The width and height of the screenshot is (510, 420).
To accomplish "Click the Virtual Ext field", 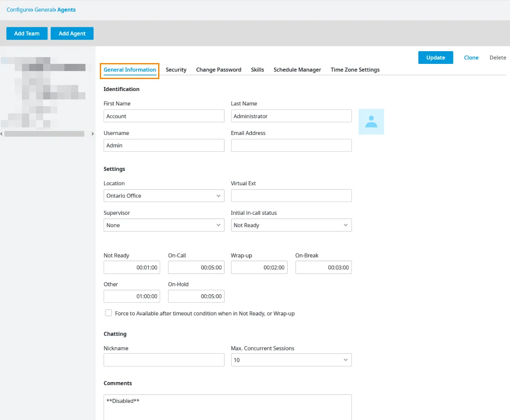I will point(291,196).
